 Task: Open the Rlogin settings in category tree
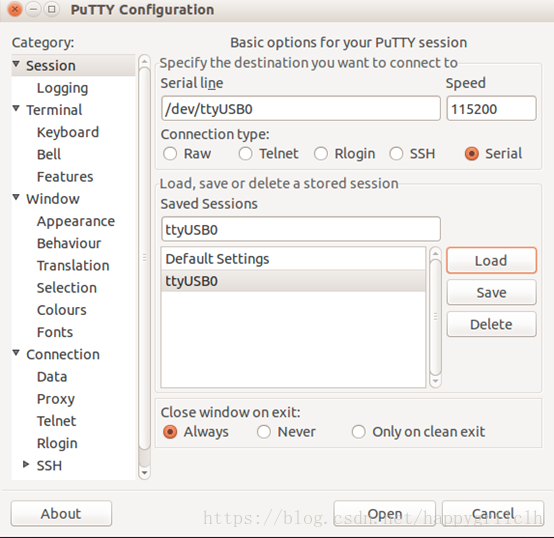click(57, 444)
